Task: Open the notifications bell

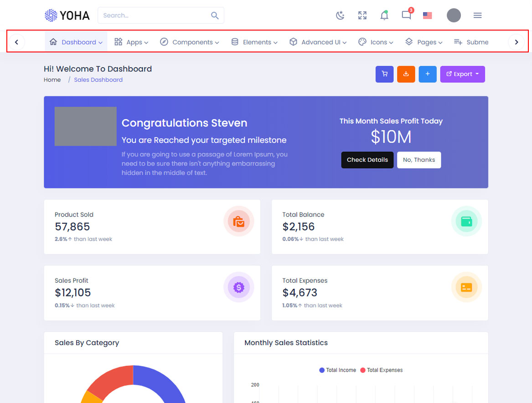Action: click(x=384, y=15)
